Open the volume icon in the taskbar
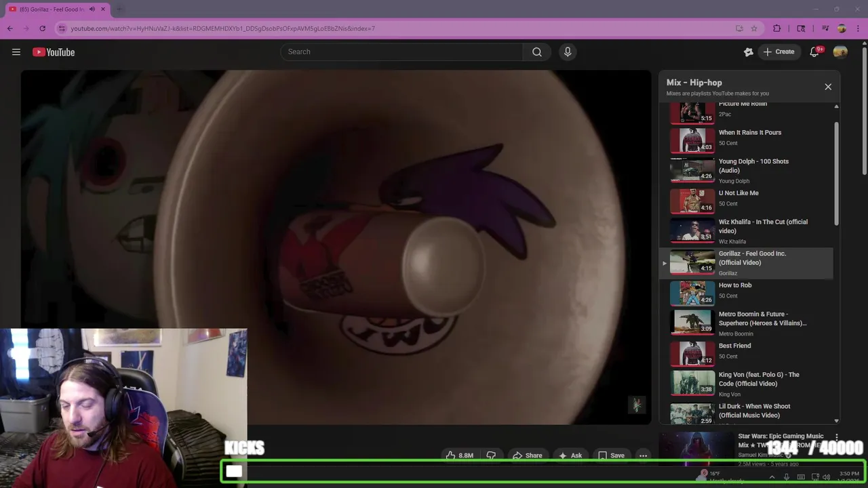The width and height of the screenshot is (868, 488). pyautogui.click(x=827, y=477)
